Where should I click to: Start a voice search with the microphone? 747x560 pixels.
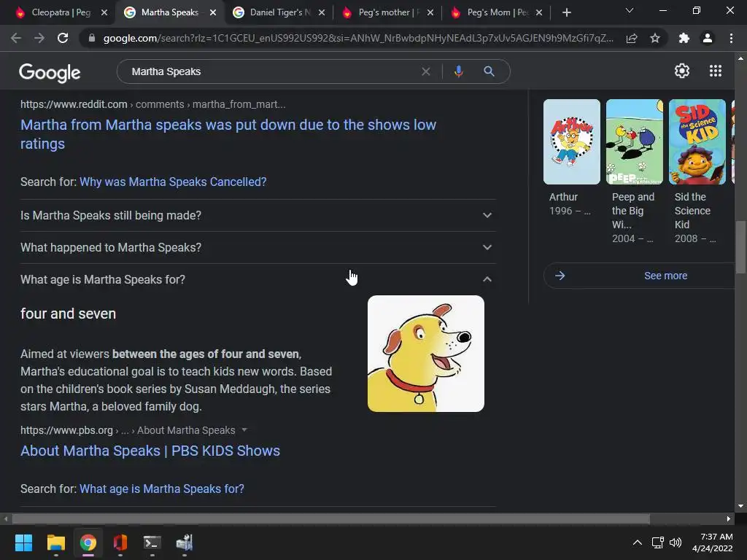458,71
